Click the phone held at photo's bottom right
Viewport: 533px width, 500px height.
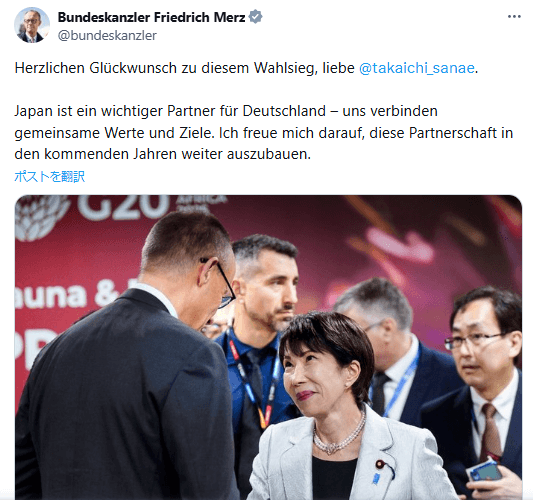click(485, 472)
